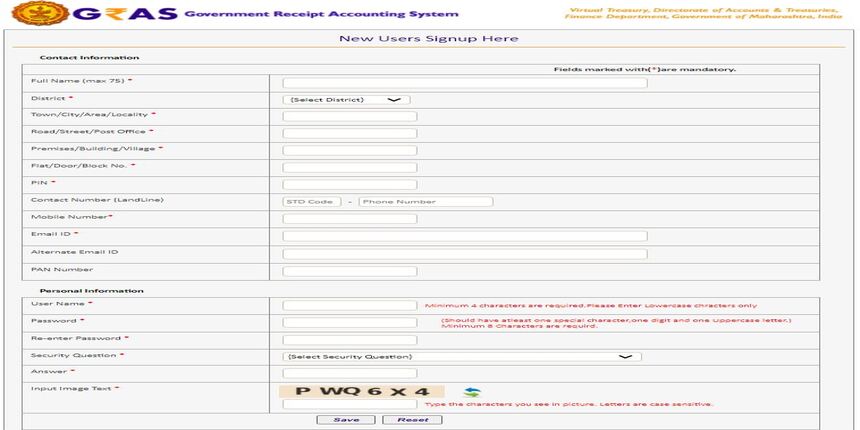This screenshot has height=430, width=860.
Task: Click the Virtual Treasury directorate header text
Action: pyautogui.click(x=704, y=13)
